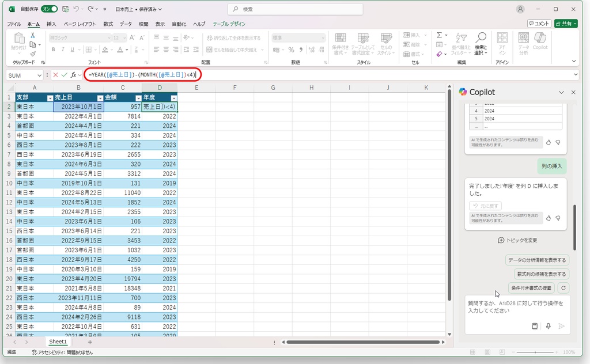Image resolution: width=590 pixels, height=364 pixels.
Task: Click the cut (scissors) icon
Action: click(33, 35)
